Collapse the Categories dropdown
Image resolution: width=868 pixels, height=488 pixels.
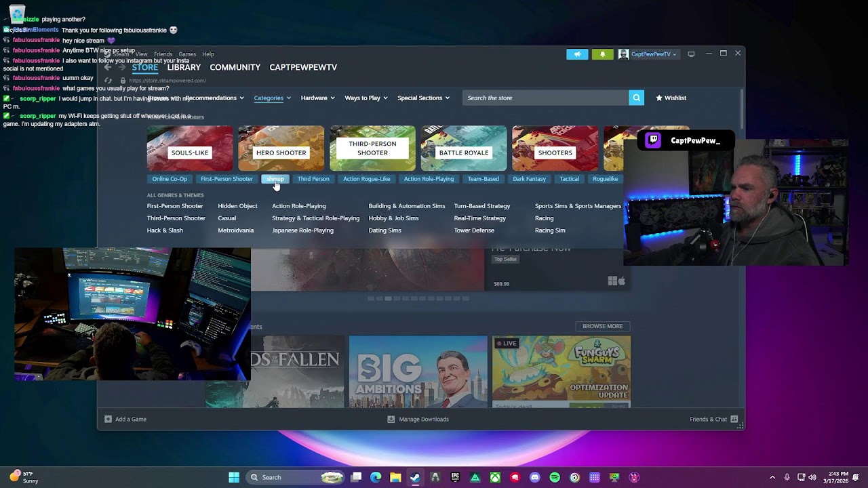pos(272,98)
